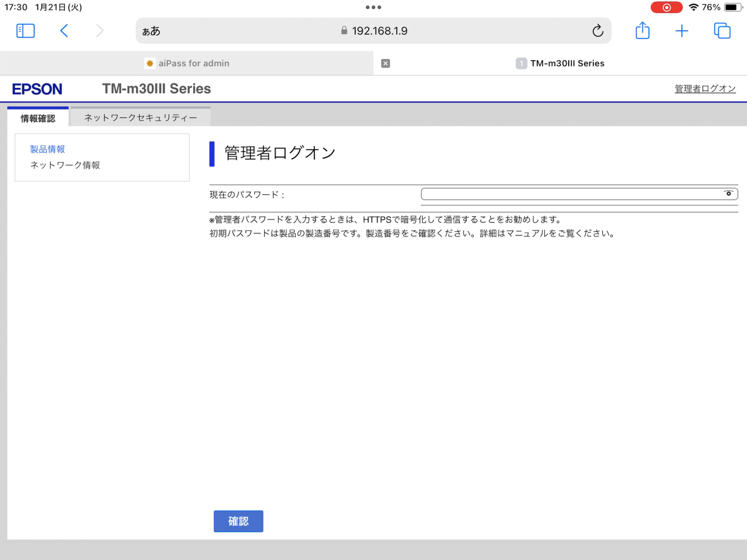Open ネットワーク情報 in the side menu
Image resolution: width=747 pixels, height=560 pixels.
pyautogui.click(x=65, y=165)
